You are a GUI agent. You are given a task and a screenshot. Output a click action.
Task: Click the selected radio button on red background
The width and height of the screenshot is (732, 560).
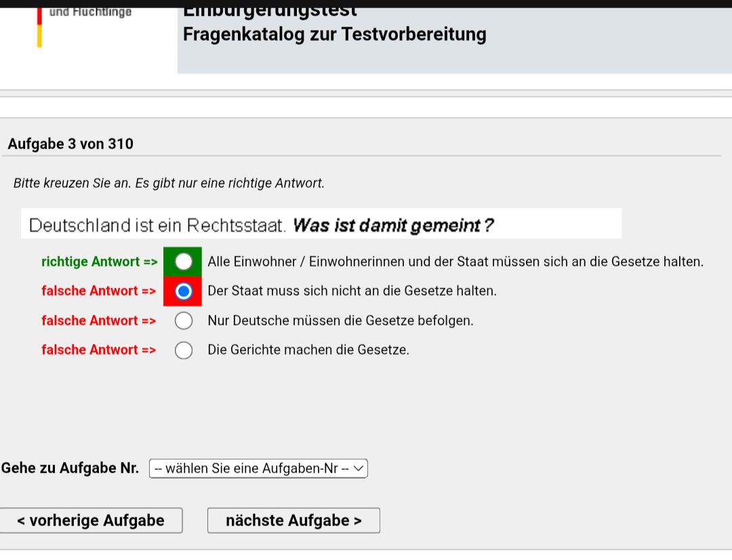point(183,292)
